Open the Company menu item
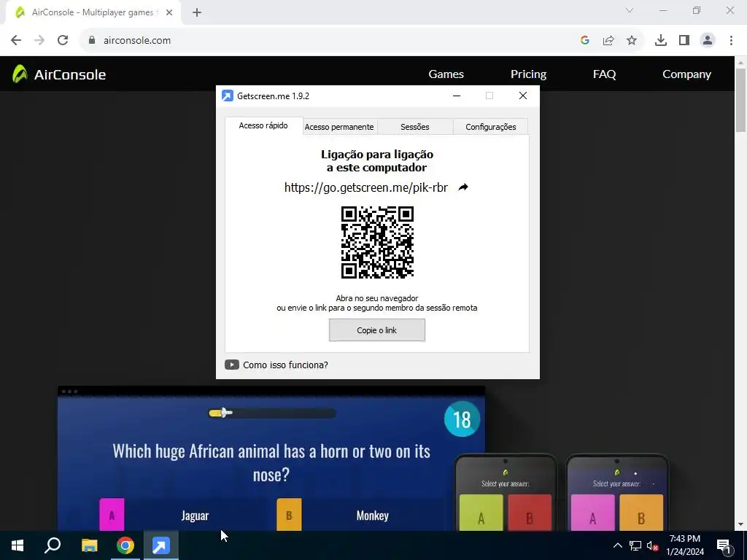 tap(686, 74)
